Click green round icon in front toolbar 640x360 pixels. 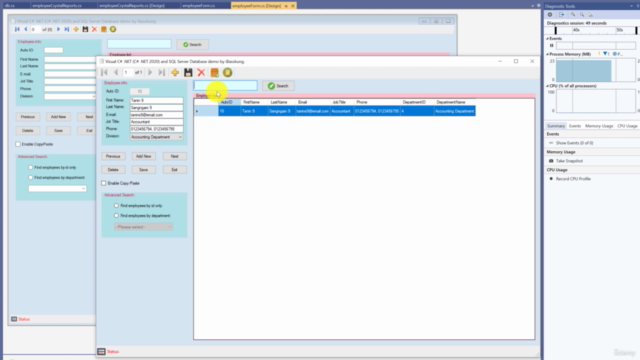[x=228, y=73]
